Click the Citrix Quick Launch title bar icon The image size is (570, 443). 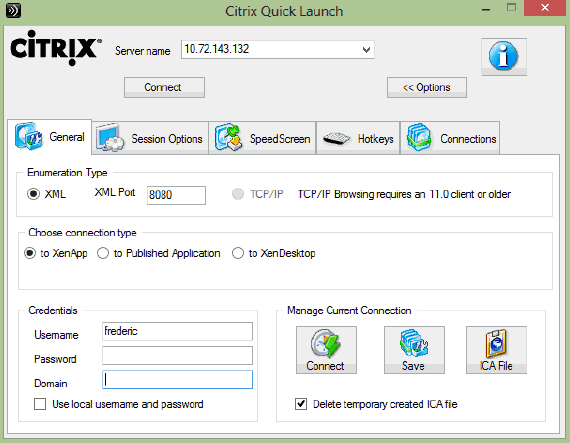coord(13,11)
